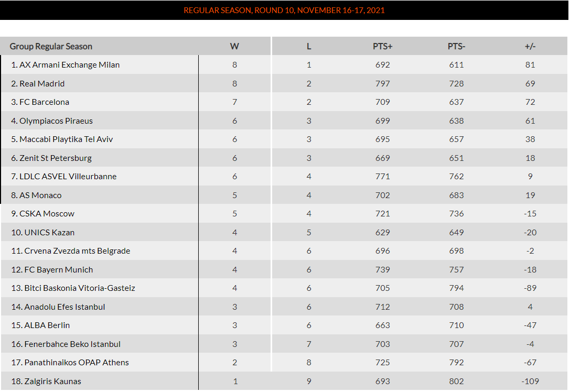Viewport: 570px width, 392px height.
Task: Open Anadolu Efes Istanbul team page
Action: click(x=64, y=307)
